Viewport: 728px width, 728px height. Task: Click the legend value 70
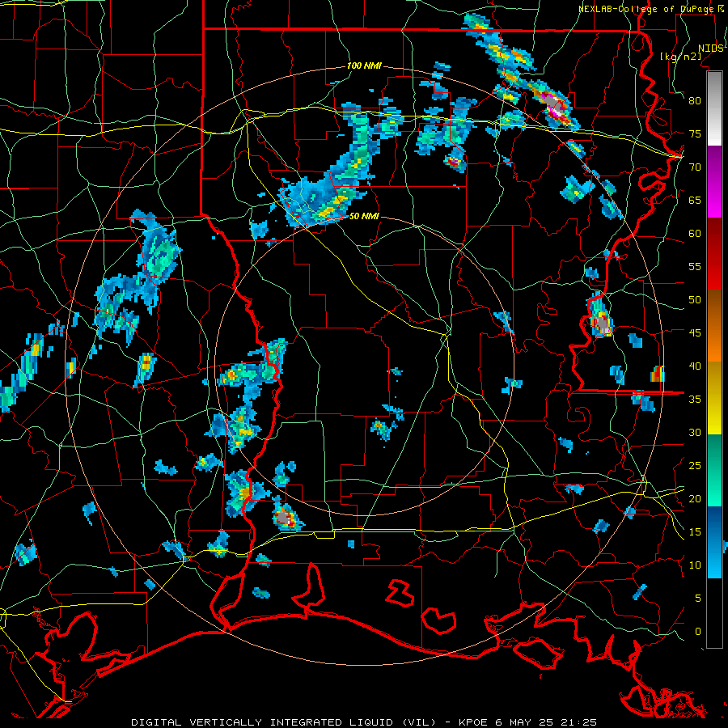(x=695, y=167)
